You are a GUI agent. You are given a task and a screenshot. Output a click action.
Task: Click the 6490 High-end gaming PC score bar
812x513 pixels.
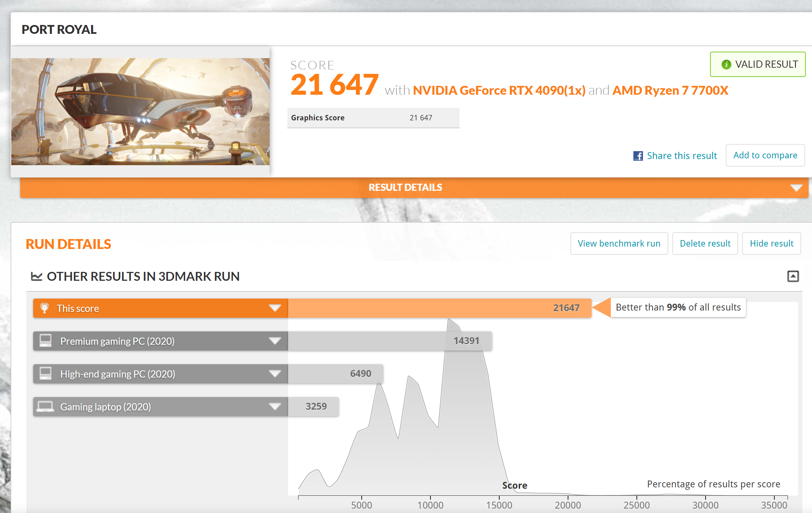click(x=336, y=374)
